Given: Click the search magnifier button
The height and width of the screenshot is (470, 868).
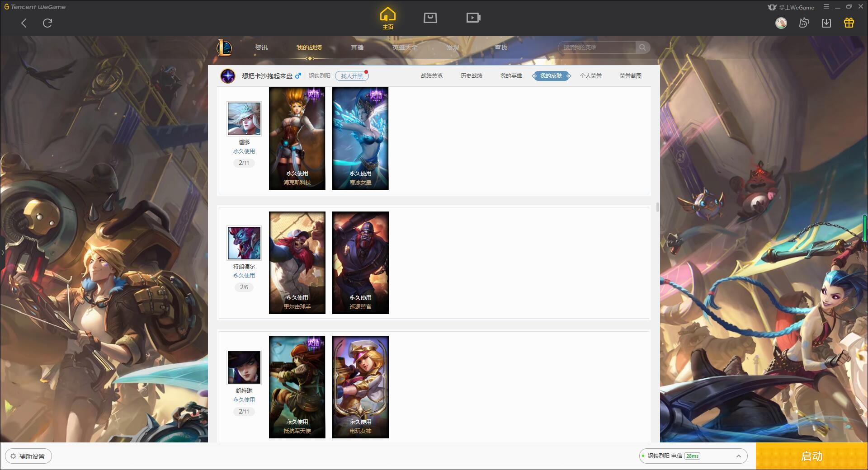Looking at the screenshot, I should tap(642, 47).
